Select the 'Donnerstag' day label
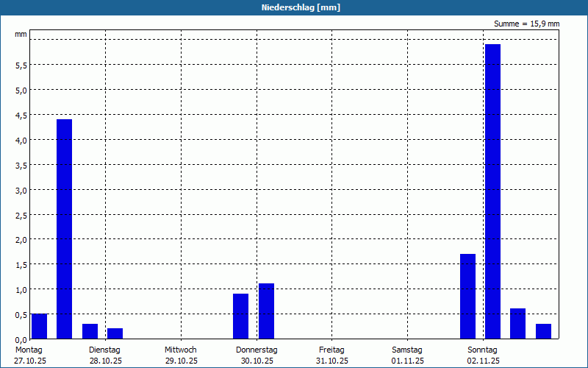 (x=257, y=350)
